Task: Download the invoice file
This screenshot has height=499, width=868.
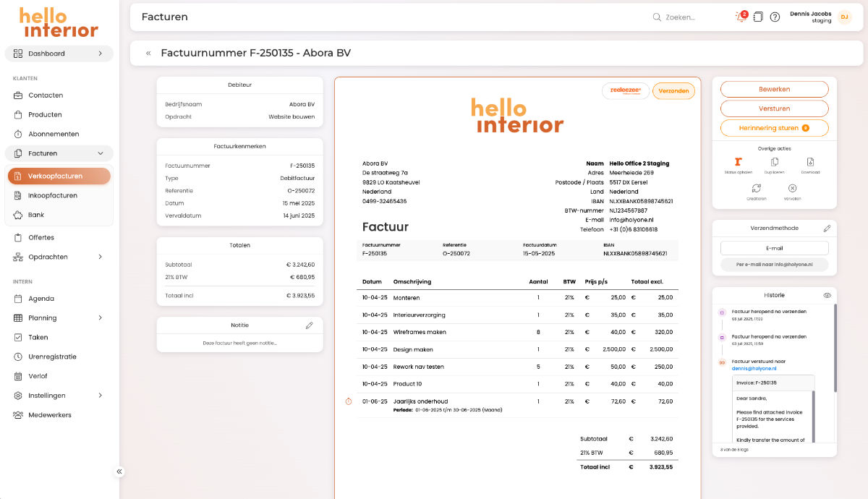Action: [810, 162]
